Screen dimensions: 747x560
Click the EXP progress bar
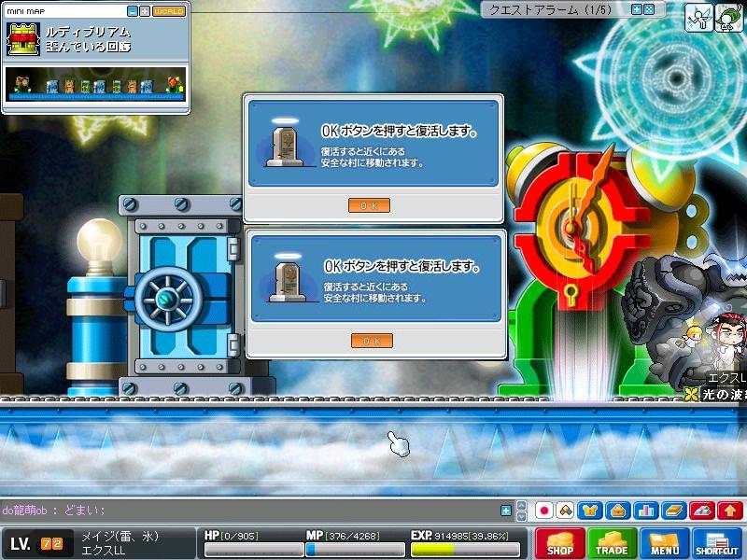tap(465, 550)
